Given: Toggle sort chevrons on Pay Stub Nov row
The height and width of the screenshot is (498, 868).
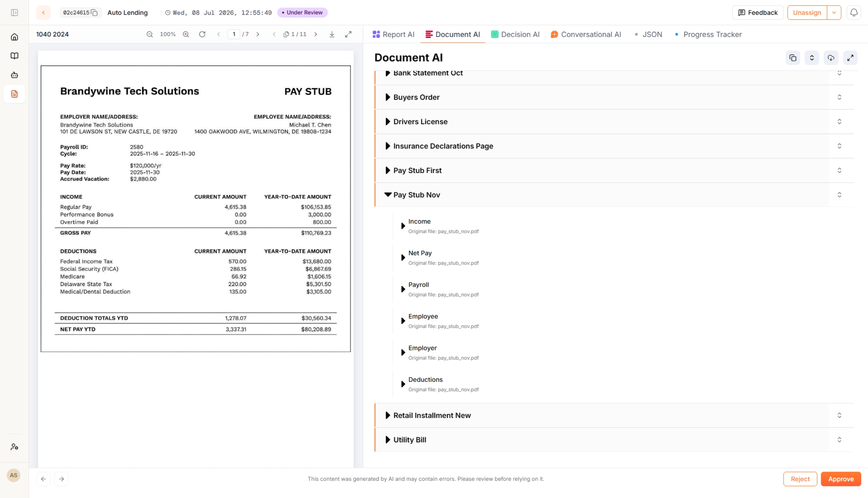Looking at the screenshot, I should 839,194.
